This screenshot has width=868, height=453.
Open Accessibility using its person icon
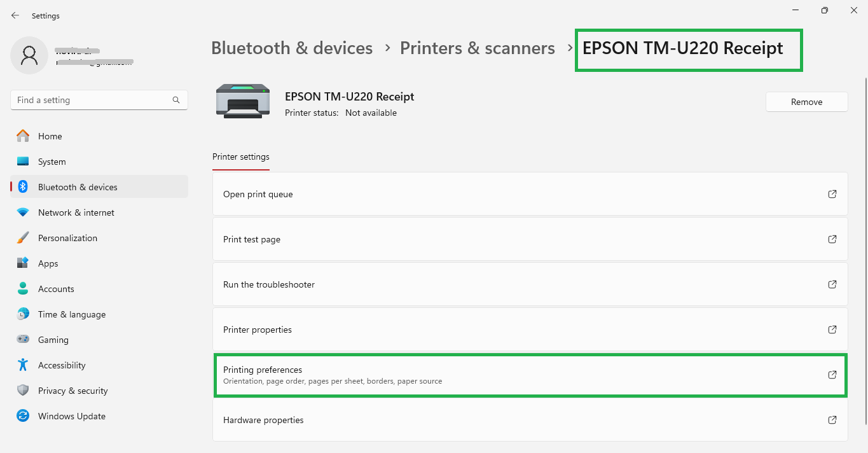(23, 365)
